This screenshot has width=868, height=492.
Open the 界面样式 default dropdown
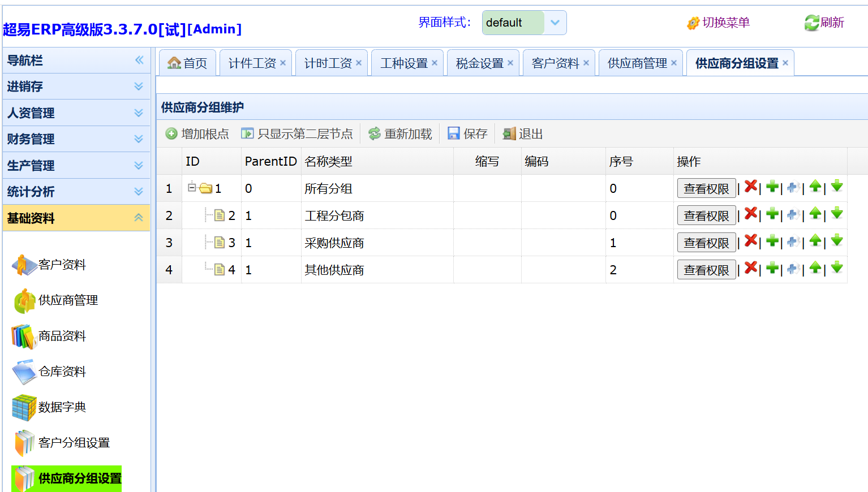555,23
